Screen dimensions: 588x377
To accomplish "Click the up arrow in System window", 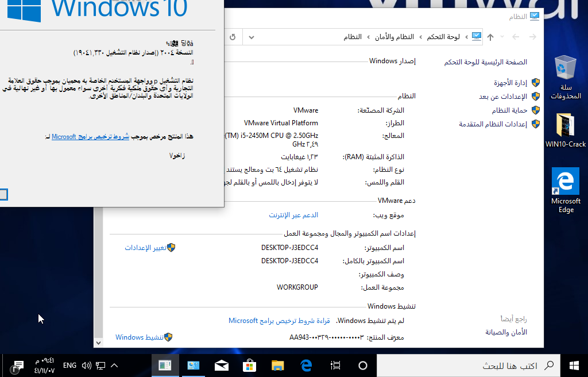I will pyautogui.click(x=490, y=37).
